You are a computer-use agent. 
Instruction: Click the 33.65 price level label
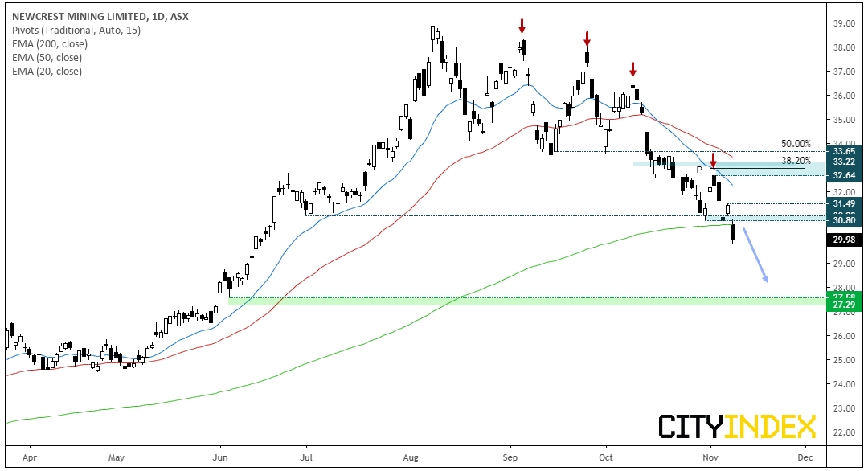tap(844, 151)
